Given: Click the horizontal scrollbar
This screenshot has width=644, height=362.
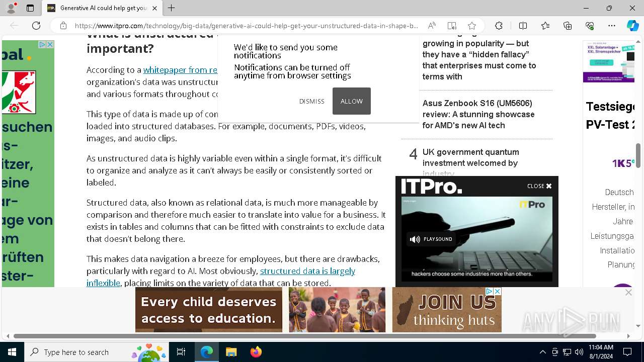Looking at the screenshot, I should pos(305,336).
